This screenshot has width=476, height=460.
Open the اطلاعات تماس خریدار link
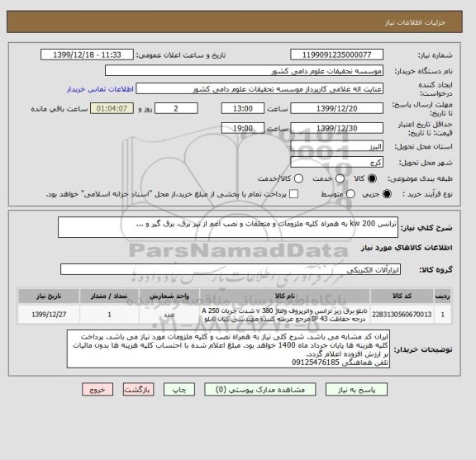pos(100,89)
